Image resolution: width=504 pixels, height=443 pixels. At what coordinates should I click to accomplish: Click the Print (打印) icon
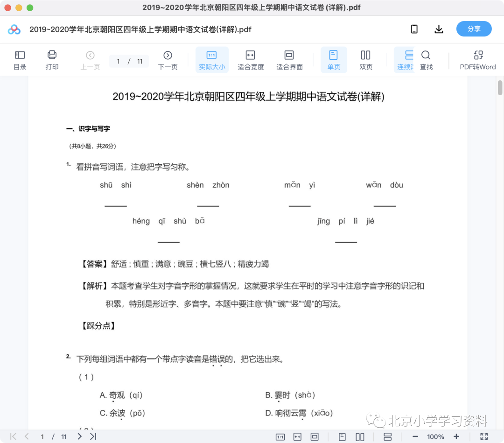click(52, 60)
